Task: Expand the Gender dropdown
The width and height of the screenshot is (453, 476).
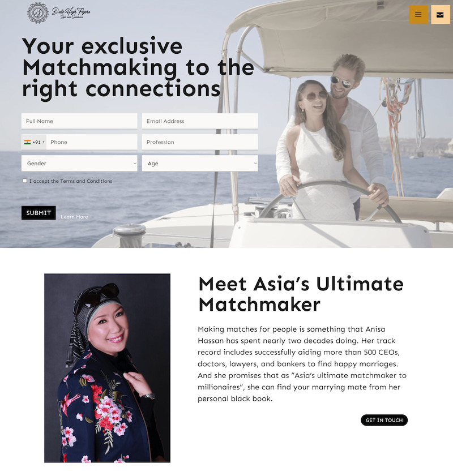Action: pyautogui.click(x=79, y=164)
